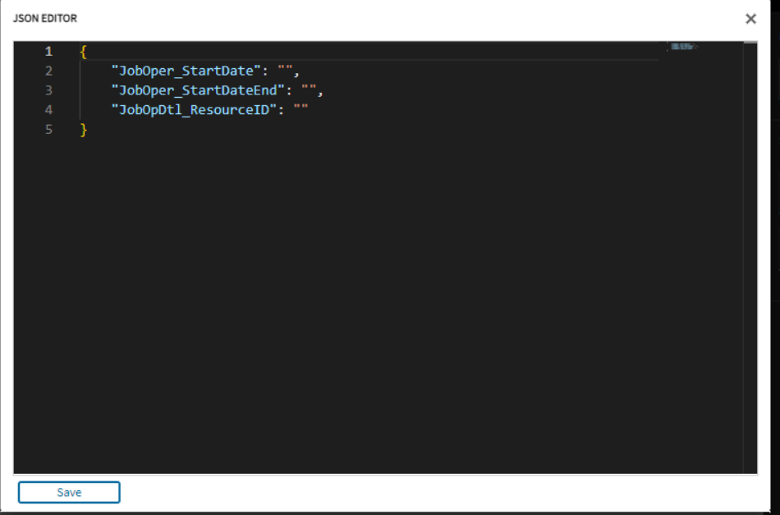Select line number 5 in the gutter
The image size is (780, 515).
[x=48, y=129]
